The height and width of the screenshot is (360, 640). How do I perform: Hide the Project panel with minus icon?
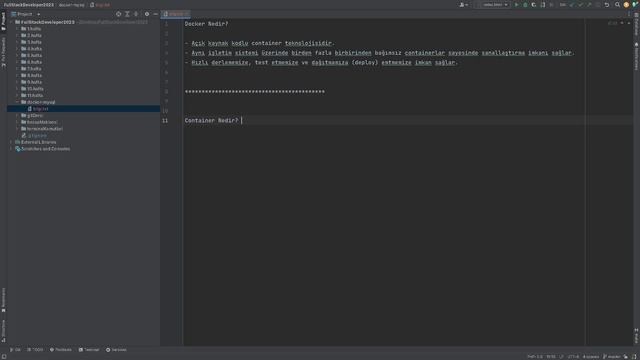(x=156, y=14)
